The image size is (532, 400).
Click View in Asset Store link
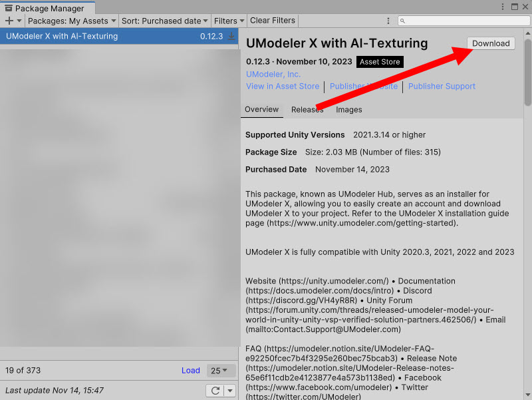pyautogui.click(x=283, y=87)
